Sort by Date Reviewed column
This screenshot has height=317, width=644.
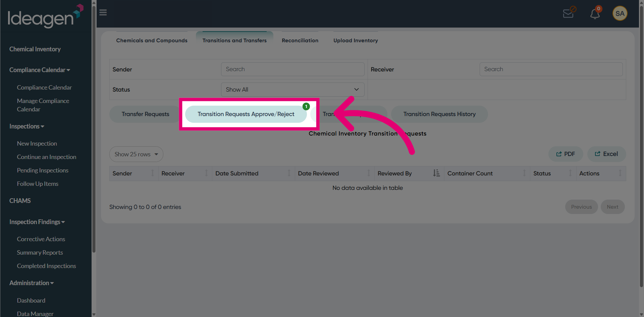(x=334, y=173)
